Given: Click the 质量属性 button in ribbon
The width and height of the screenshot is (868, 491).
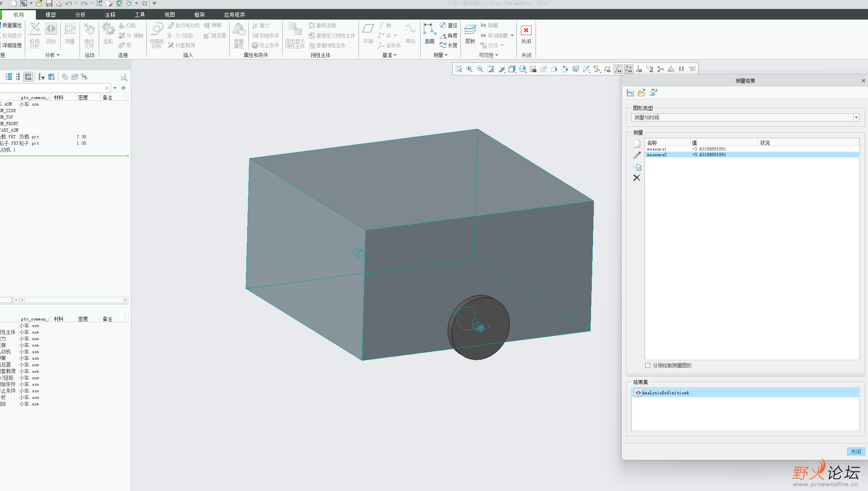Looking at the screenshot, I should (x=11, y=25).
